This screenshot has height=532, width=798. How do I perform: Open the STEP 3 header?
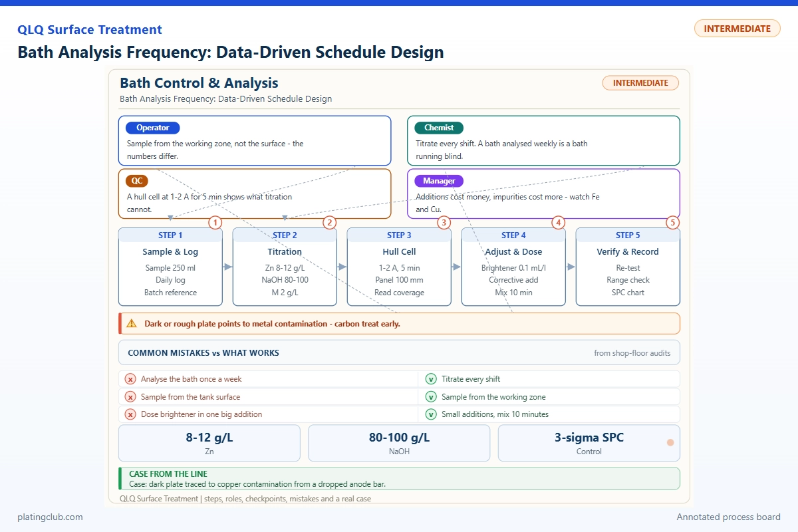pos(399,235)
